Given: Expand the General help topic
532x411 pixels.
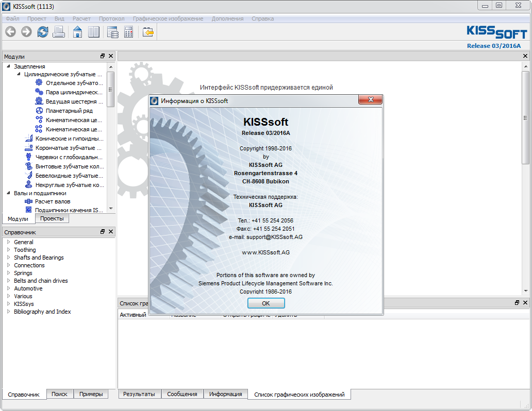Looking at the screenshot, I should click(x=8, y=242).
